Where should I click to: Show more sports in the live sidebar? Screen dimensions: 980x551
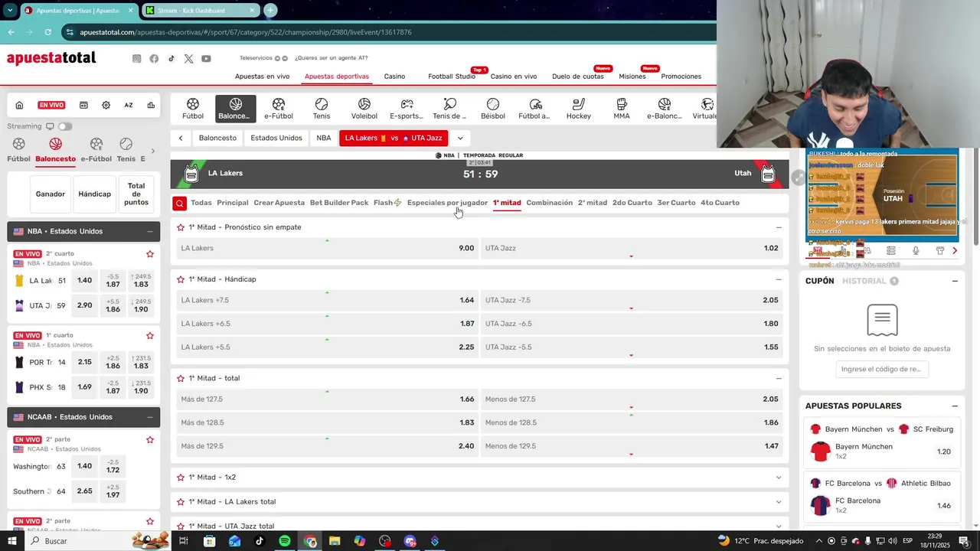pyautogui.click(x=152, y=151)
